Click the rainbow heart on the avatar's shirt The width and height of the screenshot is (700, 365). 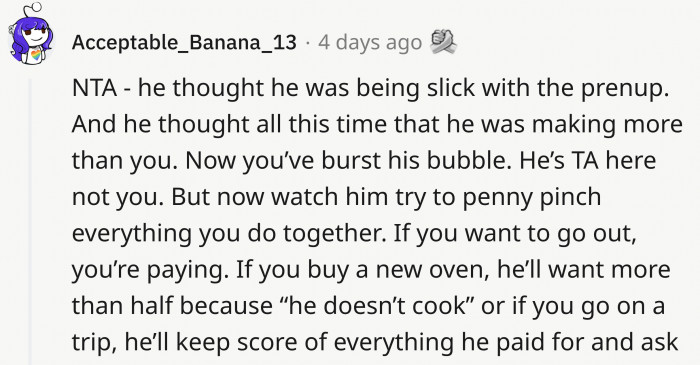[36, 55]
